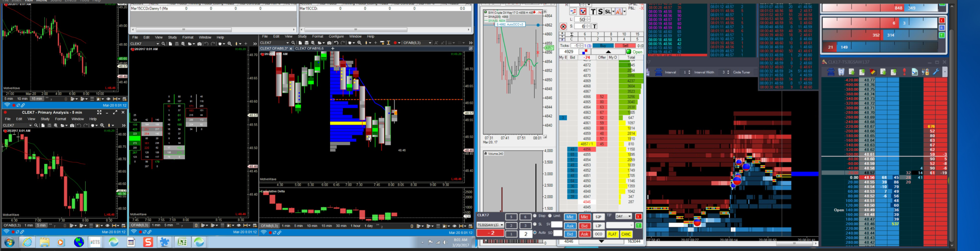Click the yellow FLAT button
Image resolution: width=980 pixels, height=251 pixels.
(x=613, y=234)
